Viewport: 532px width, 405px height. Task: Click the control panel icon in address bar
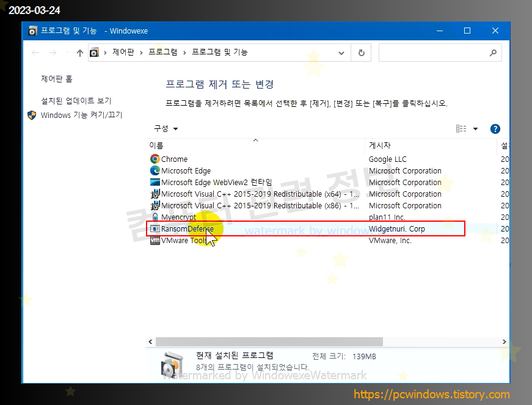click(x=94, y=53)
